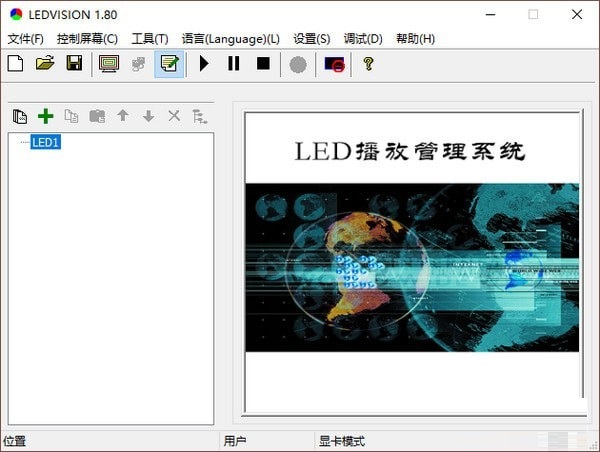
Task: Move item up with the up arrow
Action: coord(123,115)
